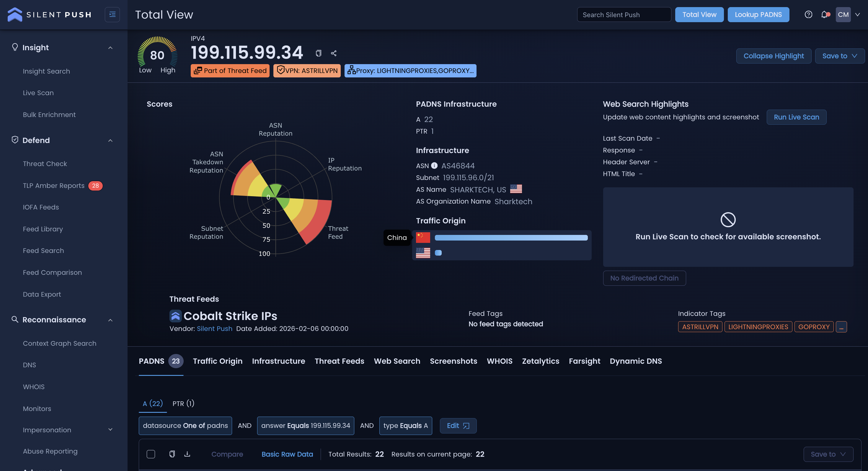Image resolution: width=868 pixels, height=471 pixels.
Task: Open Basic Raw Data view
Action: [x=287, y=454]
